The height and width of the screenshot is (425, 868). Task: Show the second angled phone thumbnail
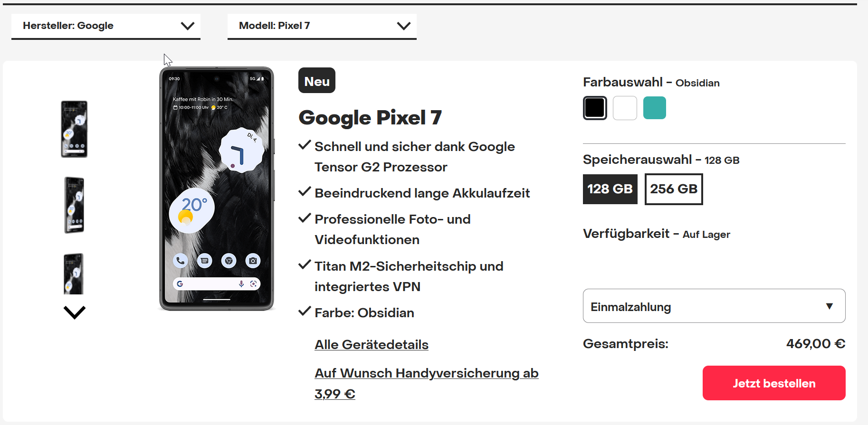click(74, 205)
